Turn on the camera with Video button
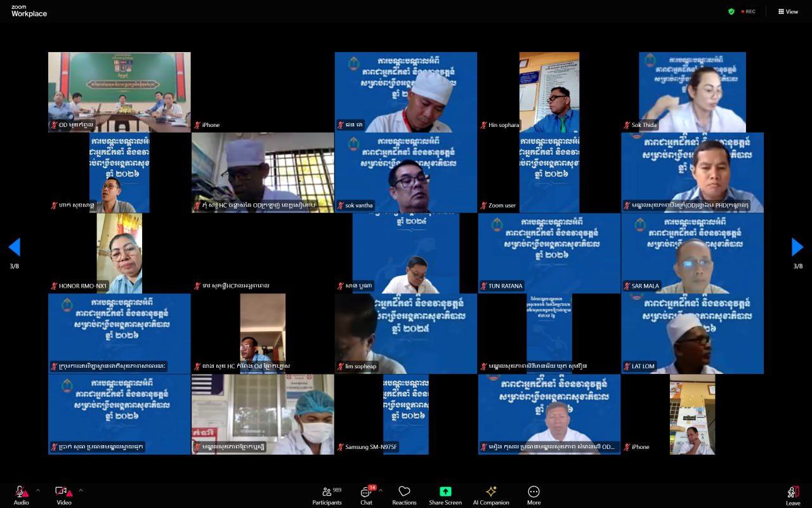This screenshot has width=812, height=508. (x=63, y=492)
